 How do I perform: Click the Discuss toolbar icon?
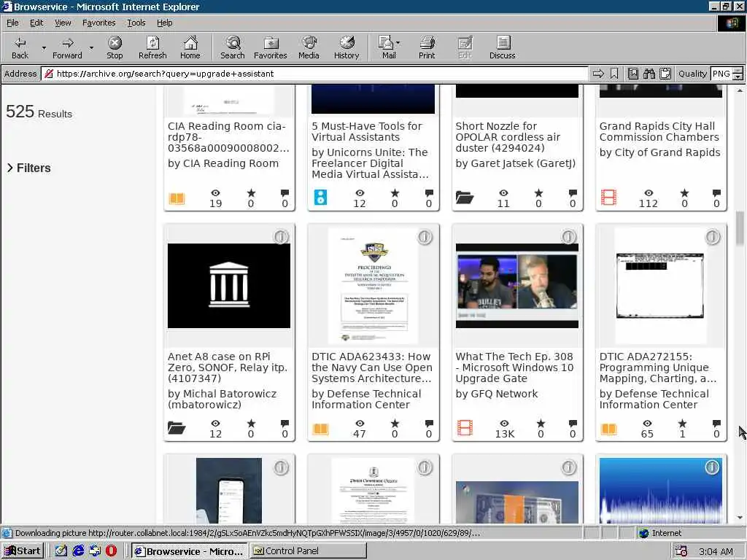tap(502, 47)
